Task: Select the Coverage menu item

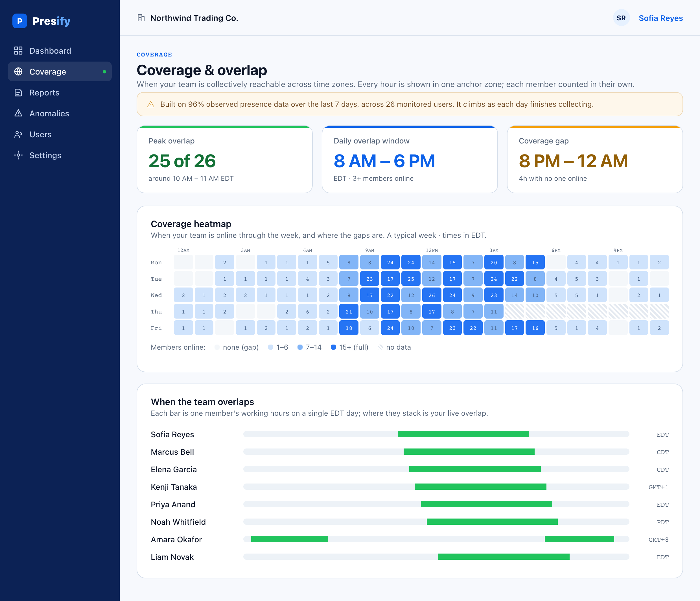Action: click(60, 72)
